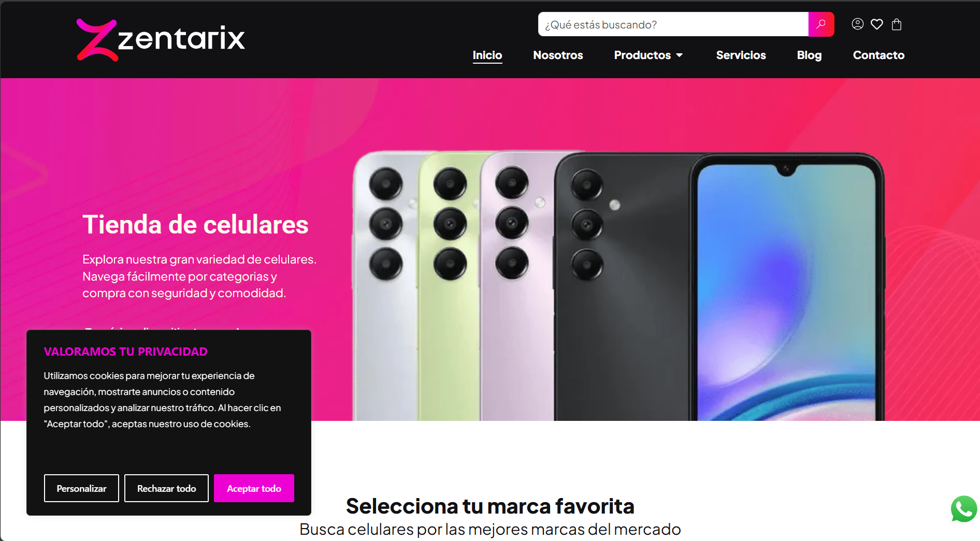Open the Contacto page
This screenshot has width=980, height=541.
click(878, 55)
